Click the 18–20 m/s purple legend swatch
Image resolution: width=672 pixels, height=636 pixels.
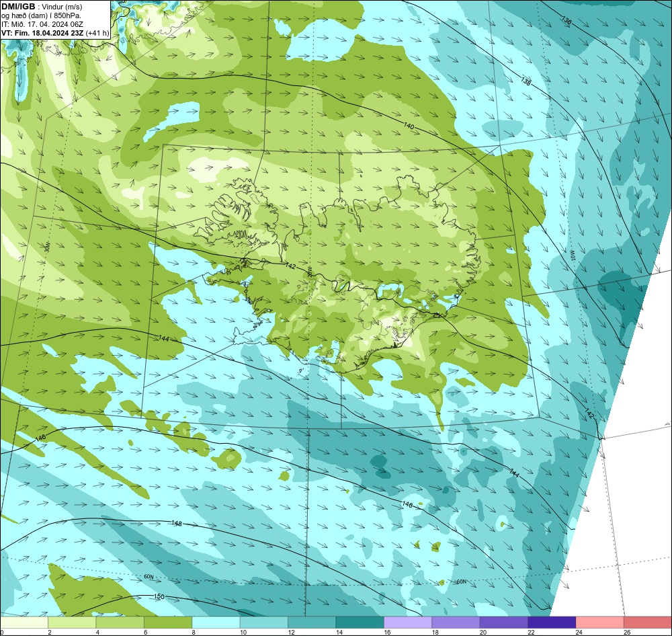456,622
